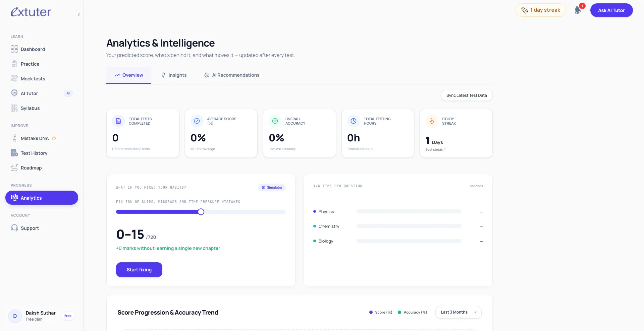Click the Chemistry subject label

click(329, 226)
